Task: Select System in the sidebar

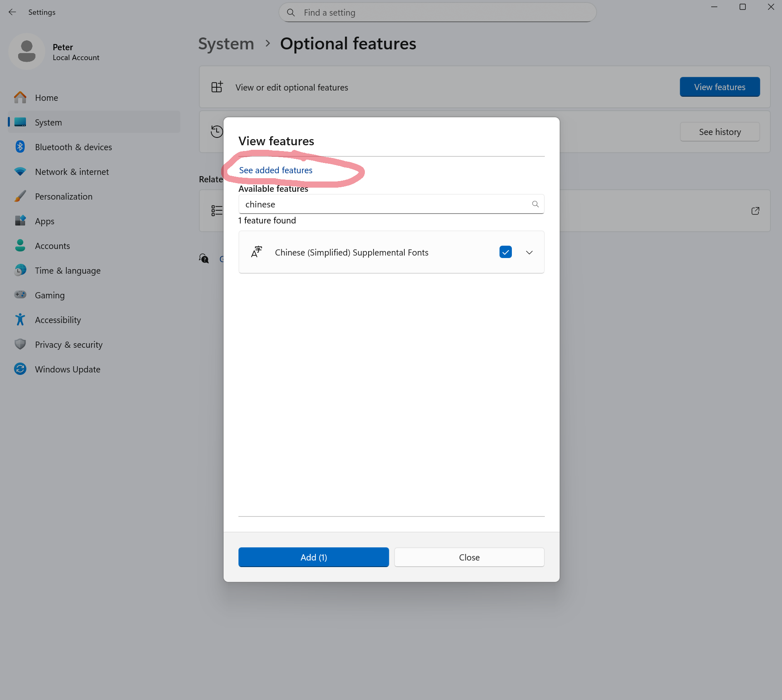Action: (x=94, y=122)
